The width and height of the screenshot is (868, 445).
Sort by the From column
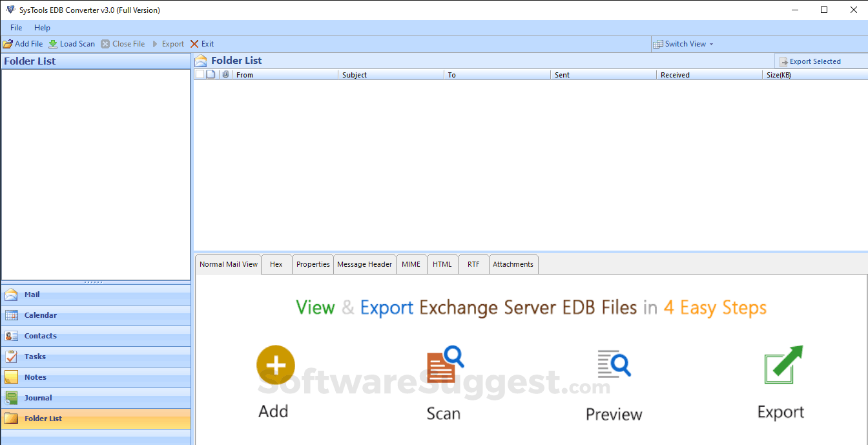285,75
